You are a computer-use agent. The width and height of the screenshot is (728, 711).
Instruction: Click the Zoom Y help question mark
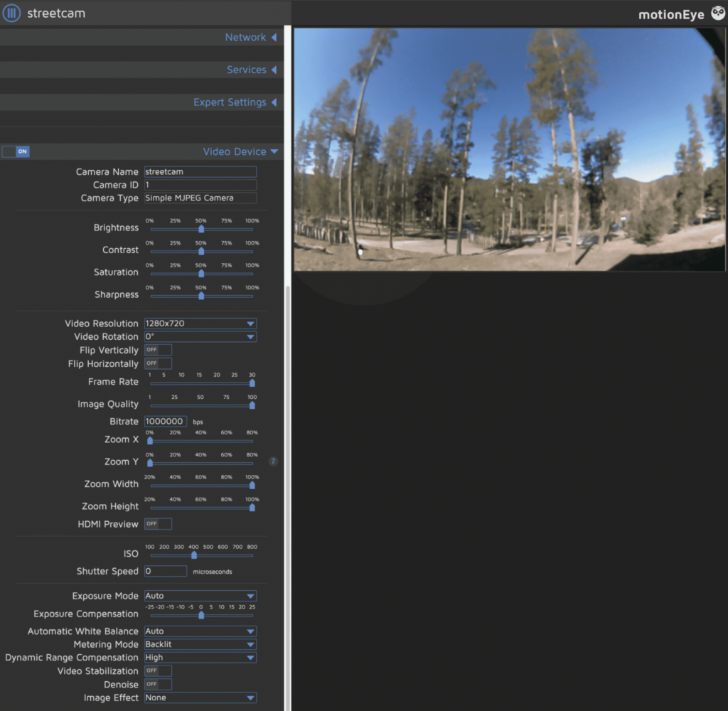(x=273, y=461)
